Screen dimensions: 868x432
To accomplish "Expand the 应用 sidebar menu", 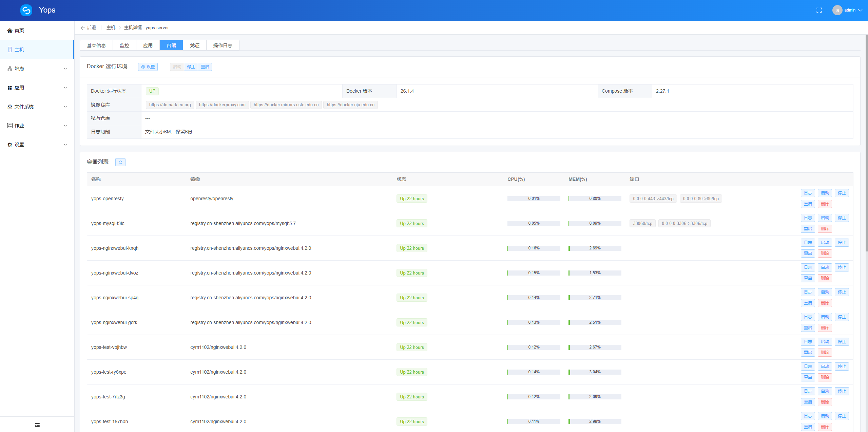I will (65, 88).
